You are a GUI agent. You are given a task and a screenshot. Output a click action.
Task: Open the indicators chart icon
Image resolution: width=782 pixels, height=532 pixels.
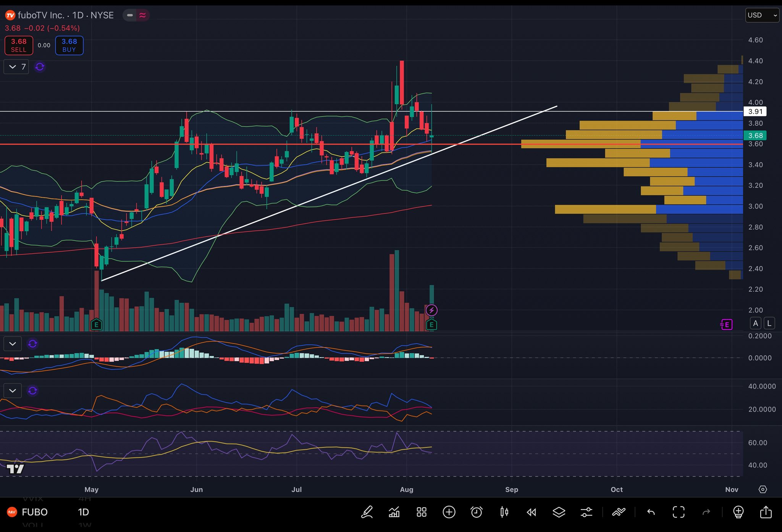pyautogui.click(x=394, y=512)
